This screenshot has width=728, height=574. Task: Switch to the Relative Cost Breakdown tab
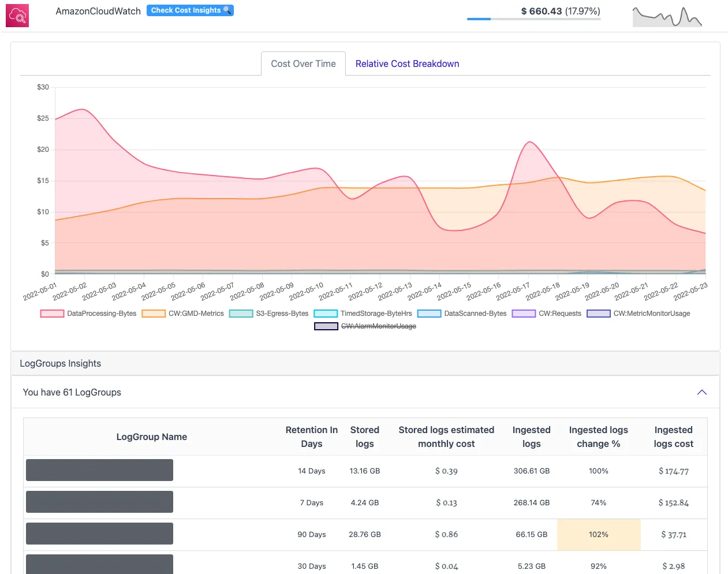(x=407, y=64)
